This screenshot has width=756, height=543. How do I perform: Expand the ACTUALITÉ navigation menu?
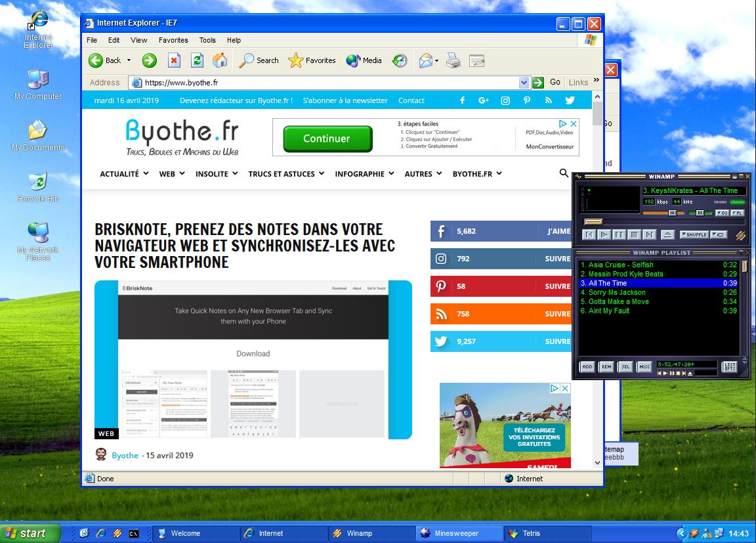124,173
